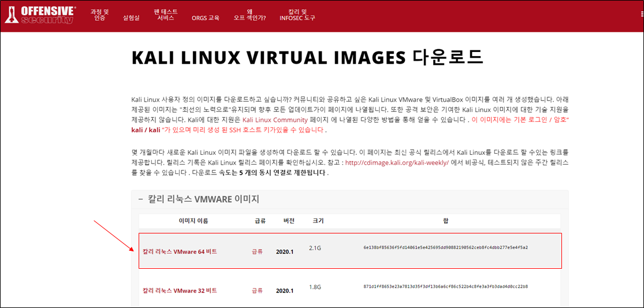Click the 급류 column header
Screen dimensions: 644x308
[x=260, y=221]
